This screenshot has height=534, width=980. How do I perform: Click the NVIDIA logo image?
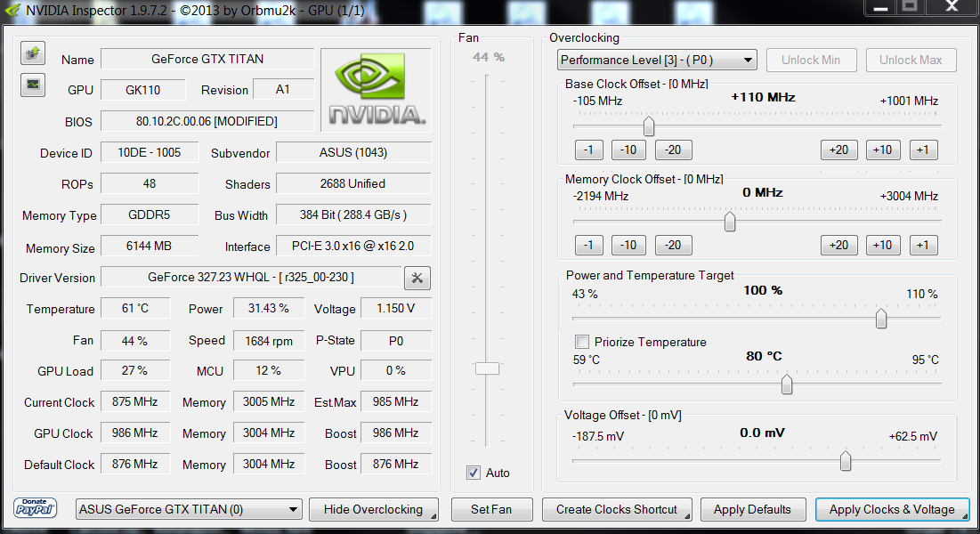[x=377, y=89]
